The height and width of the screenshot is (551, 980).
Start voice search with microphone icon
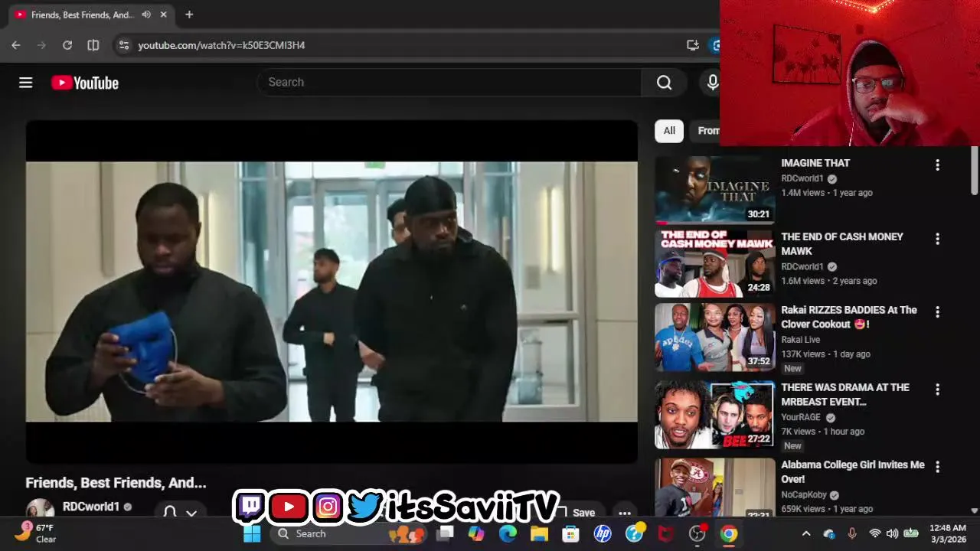pyautogui.click(x=713, y=82)
